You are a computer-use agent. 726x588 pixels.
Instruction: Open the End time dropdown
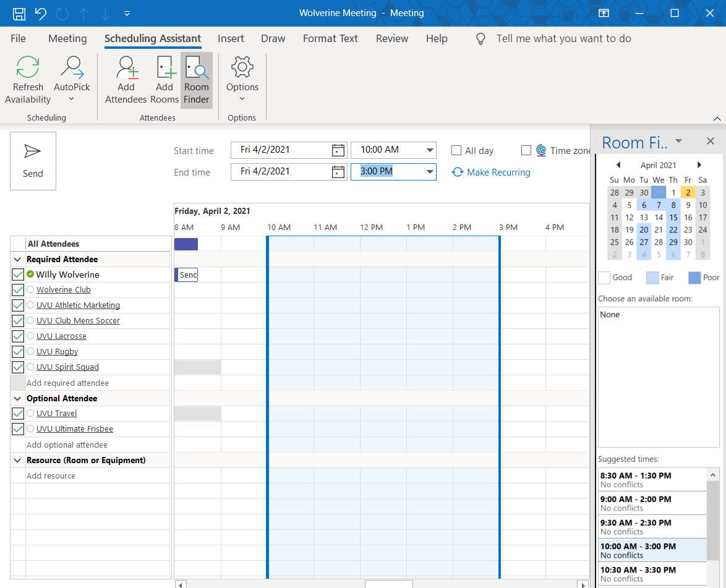pos(429,172)
